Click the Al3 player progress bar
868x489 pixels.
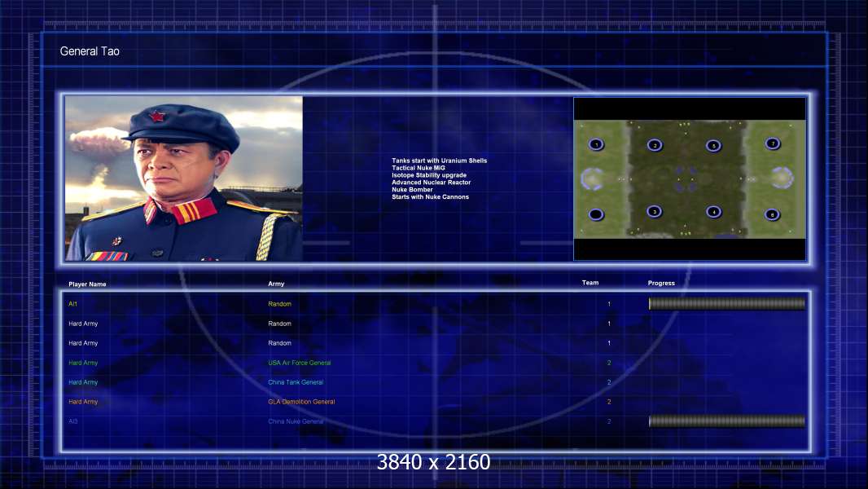click(727, 421)
